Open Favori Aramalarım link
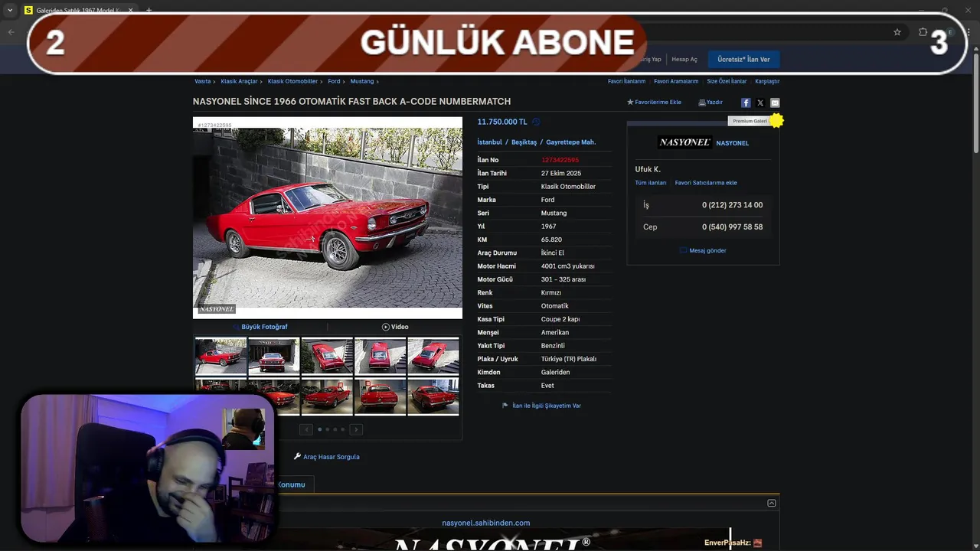This screenshot has height=551, width=980. (676, 81)
